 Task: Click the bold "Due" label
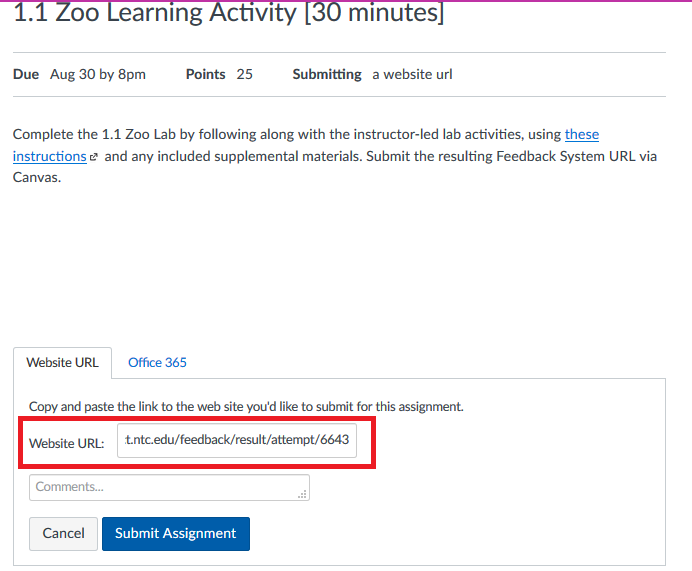26,74
